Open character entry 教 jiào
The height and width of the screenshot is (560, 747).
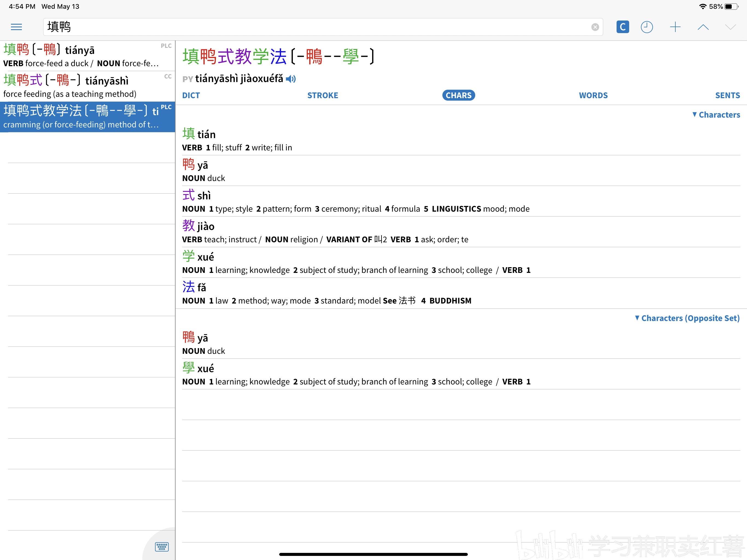(461, 232)
